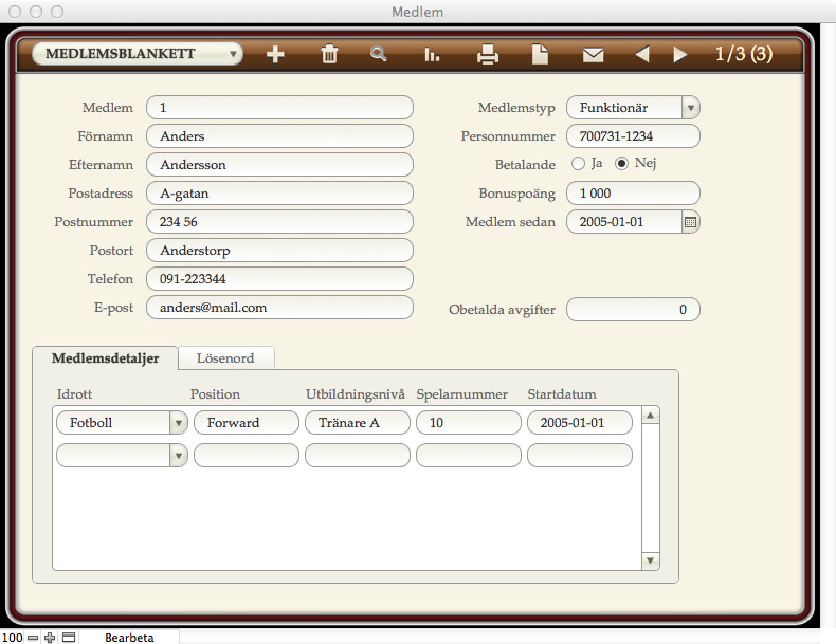
Task: Click the bar chart sort icon
Action: pos(432,54)
